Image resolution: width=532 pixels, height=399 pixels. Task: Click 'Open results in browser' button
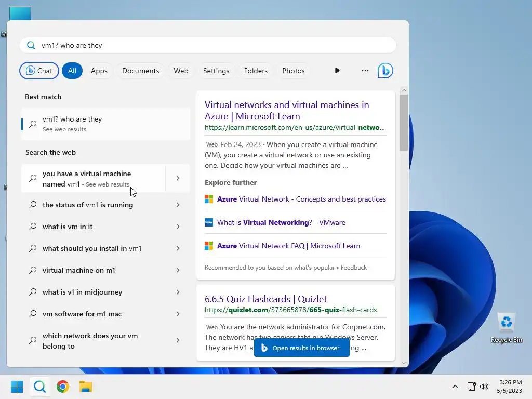[x=302, y=348]
